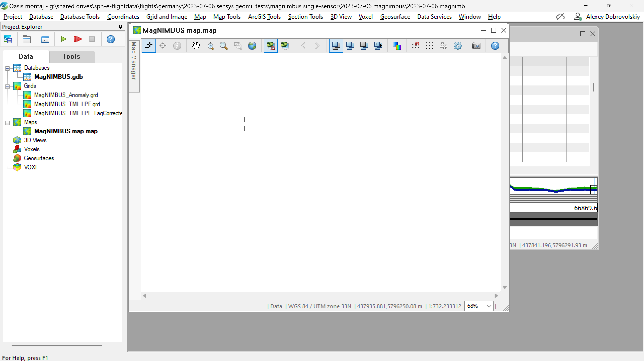Open map snapshot with the camera icon
Viewport: 644px width, 361px height.
tap(476, 46)
